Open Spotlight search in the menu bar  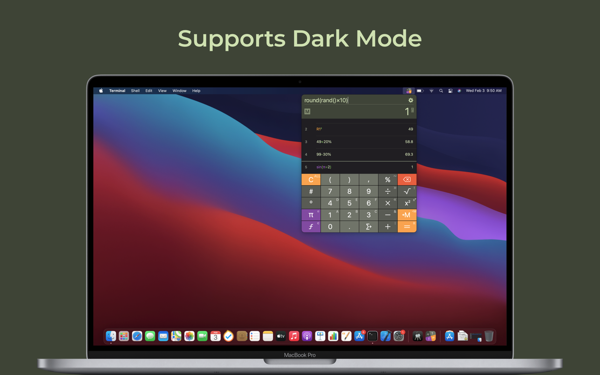(441, 91)
